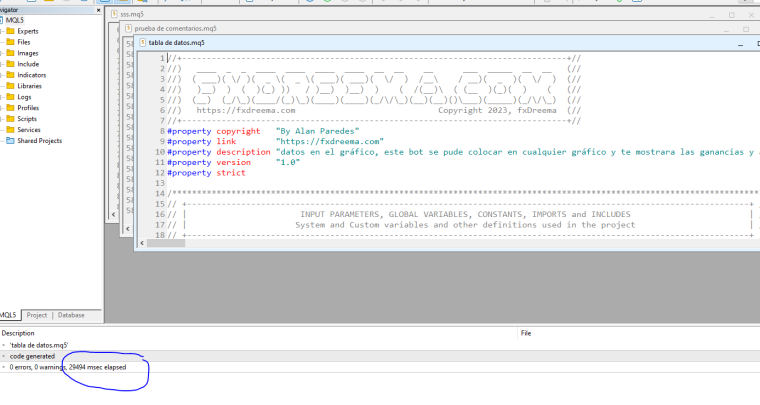The height and width of the screenshot is (405, 760).
Task: Select the Profiles folder label in Navigator
Action: [x=28, y=108]
